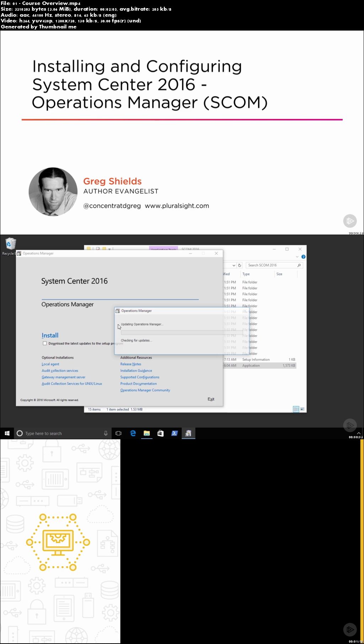The width and height of the screenshot is (364, 644).
Task: Open Supported Configurations link
Action: (x=140, y=377)
